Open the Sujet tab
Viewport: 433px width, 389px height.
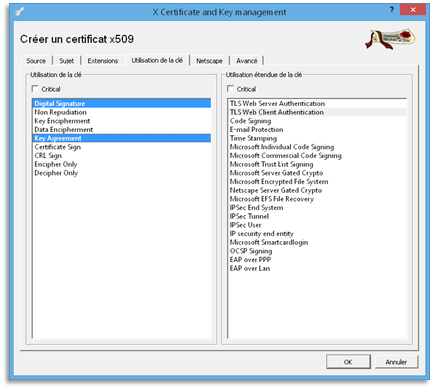pos(66,61)
